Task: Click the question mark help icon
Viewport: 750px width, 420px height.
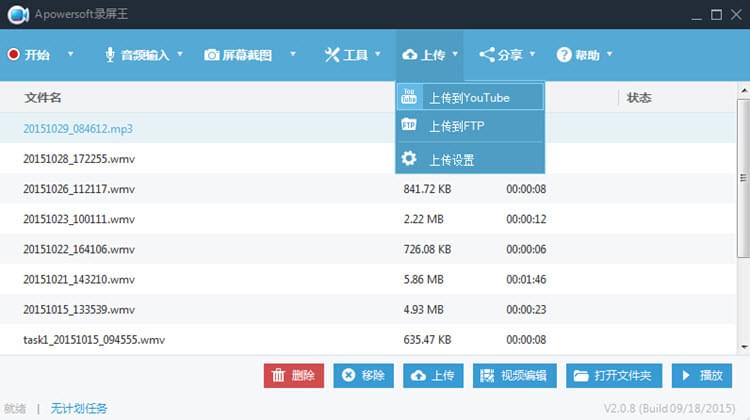Action: point(564,55)
